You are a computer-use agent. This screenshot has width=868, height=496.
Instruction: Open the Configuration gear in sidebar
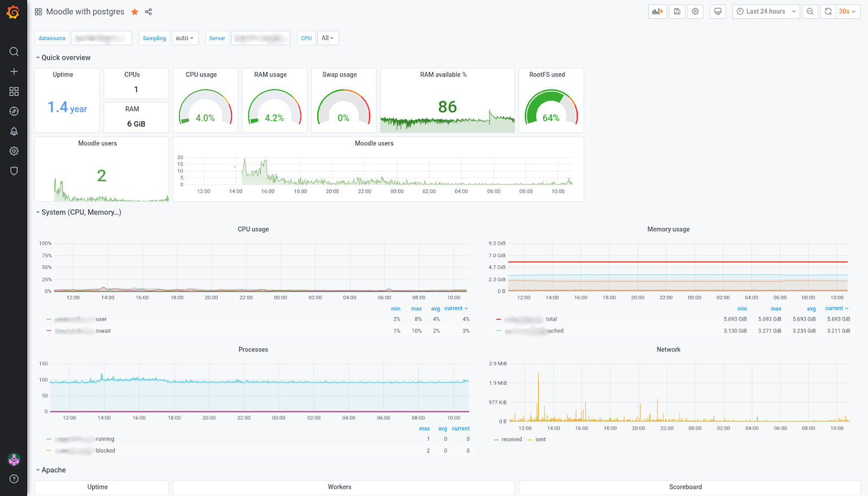click(14, 151)
